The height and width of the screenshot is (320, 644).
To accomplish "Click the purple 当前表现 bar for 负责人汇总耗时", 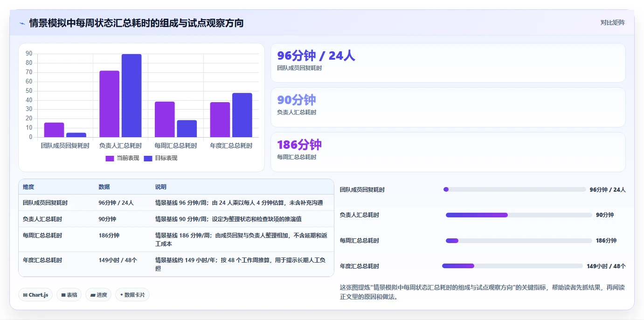I will click(x=109, y=104).
